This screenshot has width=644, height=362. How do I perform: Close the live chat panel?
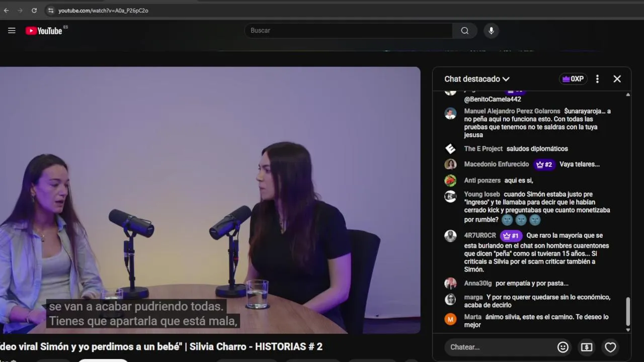coord(617,79)
